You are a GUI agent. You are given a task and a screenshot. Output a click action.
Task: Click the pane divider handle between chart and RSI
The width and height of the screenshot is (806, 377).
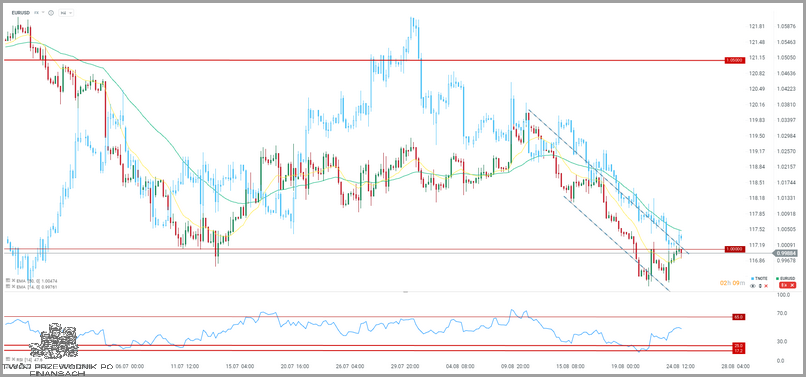tap(405, 292)
